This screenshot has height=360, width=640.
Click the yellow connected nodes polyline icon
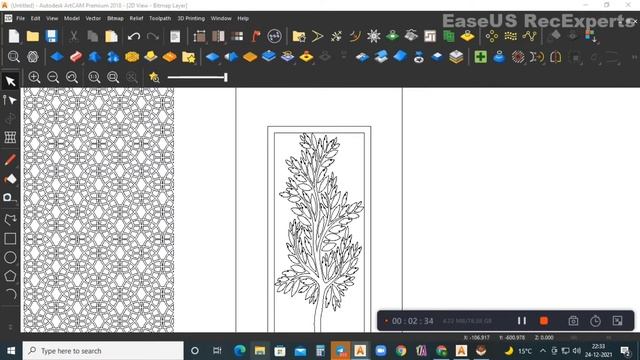[529, 36]
